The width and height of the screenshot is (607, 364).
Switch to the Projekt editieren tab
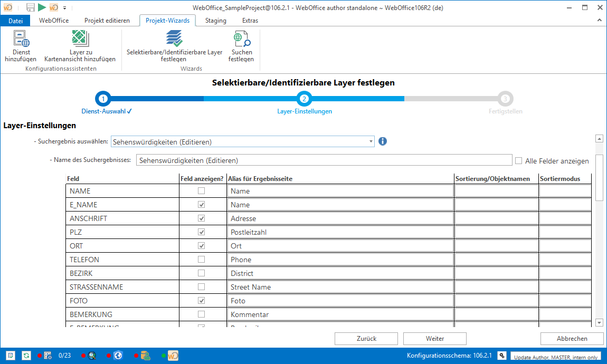[107, 21]
